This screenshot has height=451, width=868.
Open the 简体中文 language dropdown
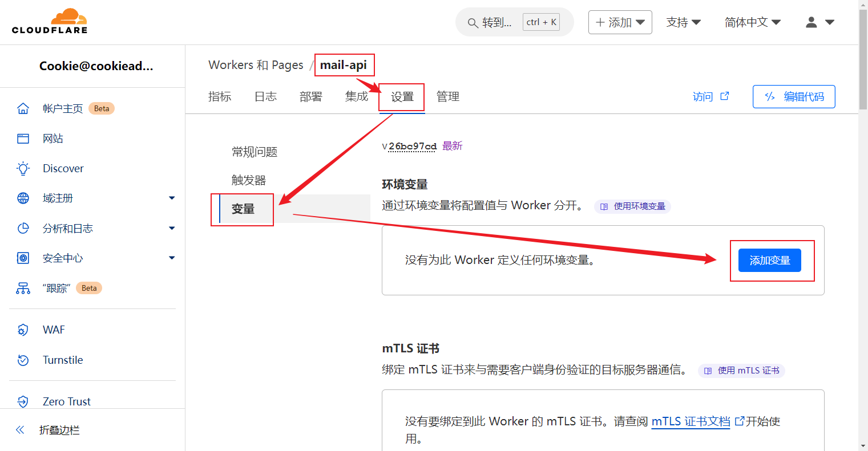coord(752,22)
